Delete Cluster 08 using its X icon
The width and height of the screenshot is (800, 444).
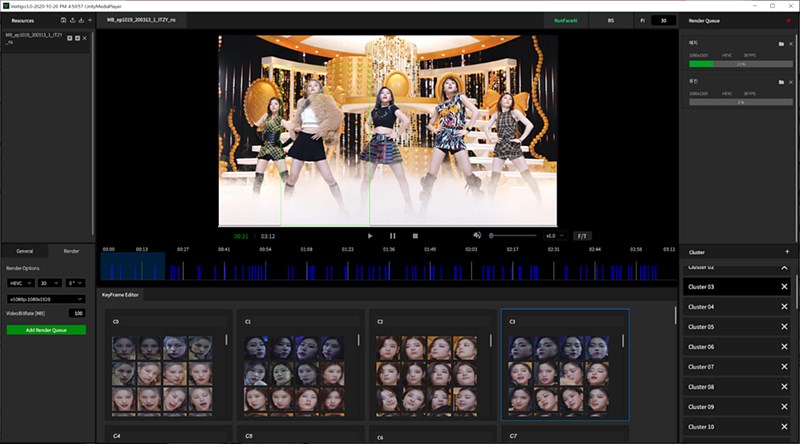coord(784,387)
